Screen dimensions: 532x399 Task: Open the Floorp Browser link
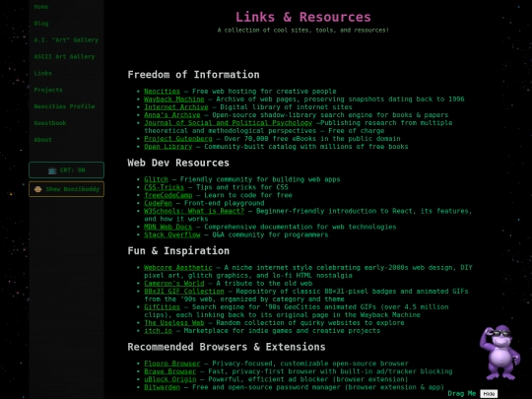tap(172, 364)
